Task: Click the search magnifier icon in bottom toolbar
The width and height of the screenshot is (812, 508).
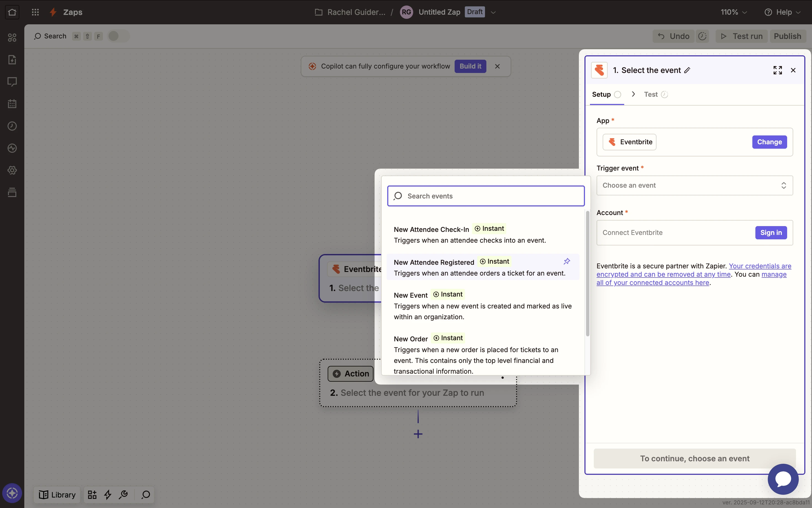Action: pyautogui.click(x=145, y=494)
